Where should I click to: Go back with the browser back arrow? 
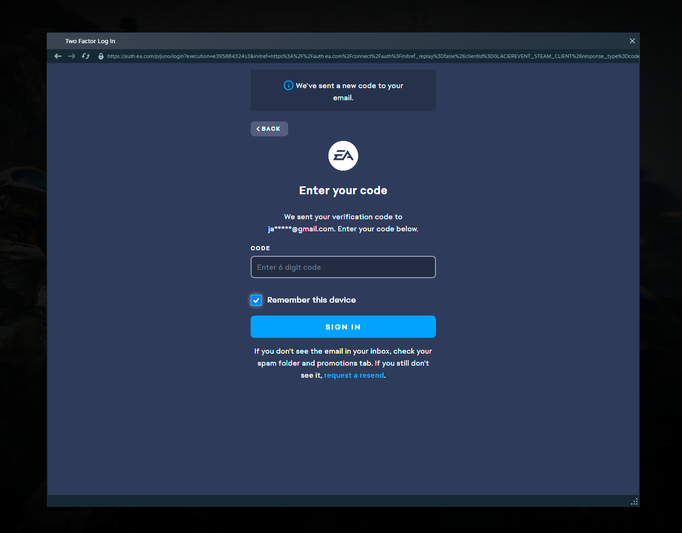tap(58, 56)
